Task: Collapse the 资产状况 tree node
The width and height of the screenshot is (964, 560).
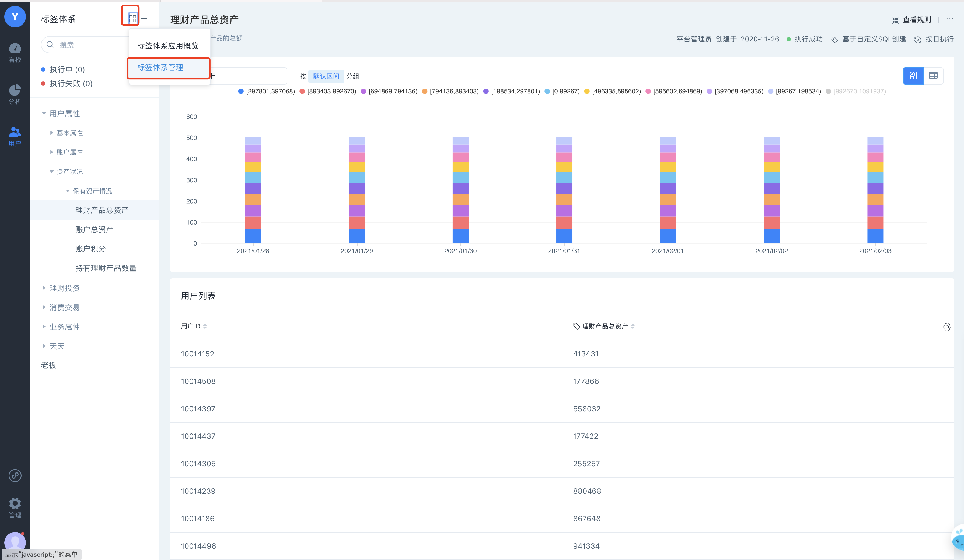Action: (x=51, y=171)
